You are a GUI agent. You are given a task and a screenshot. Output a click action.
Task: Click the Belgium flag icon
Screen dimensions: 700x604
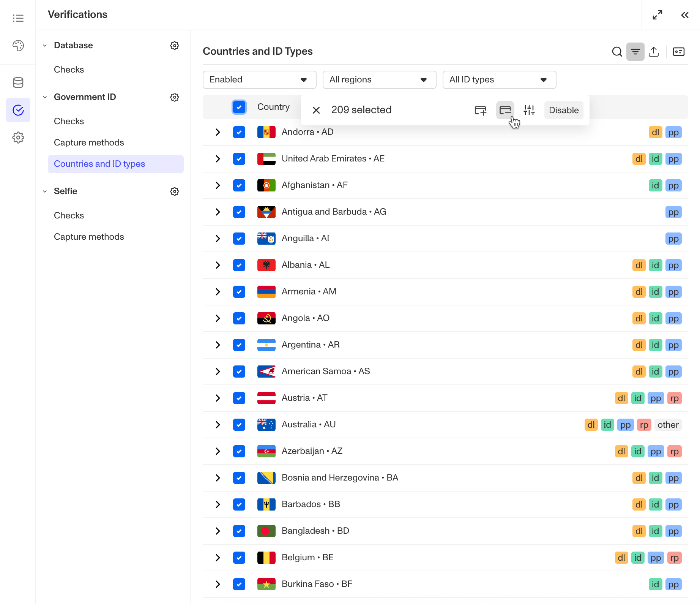[266, 558]
